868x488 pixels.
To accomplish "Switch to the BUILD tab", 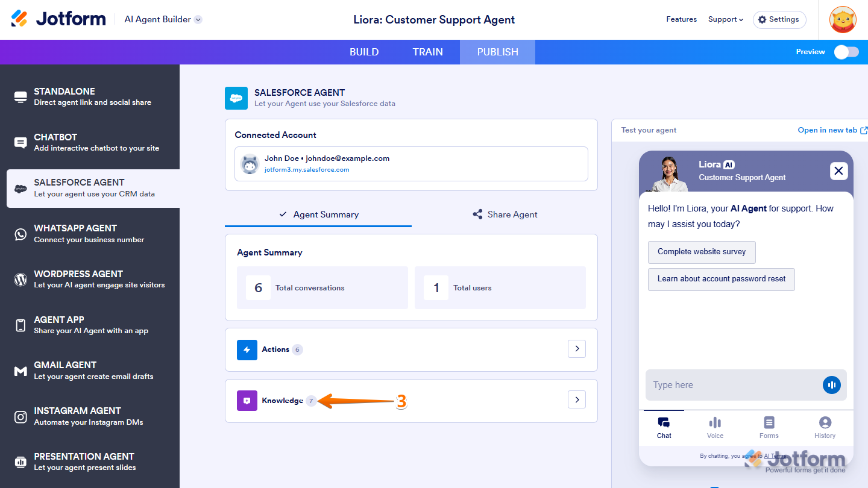I will pyautogui.click(x=364, y=52).
